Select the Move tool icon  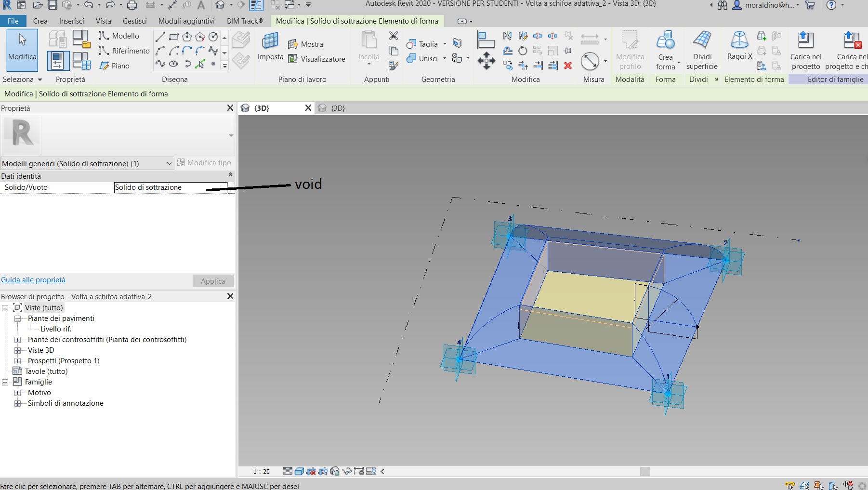(x=487, y=61)
